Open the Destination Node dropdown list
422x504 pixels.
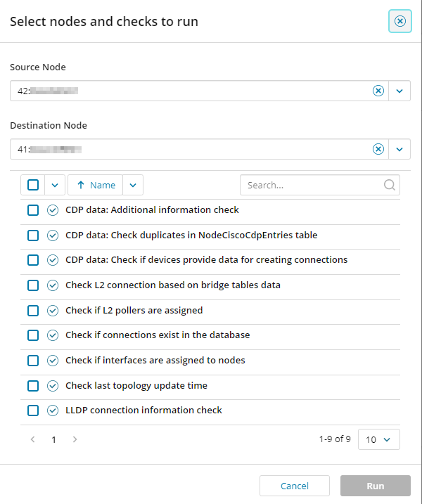coord(399,149)
